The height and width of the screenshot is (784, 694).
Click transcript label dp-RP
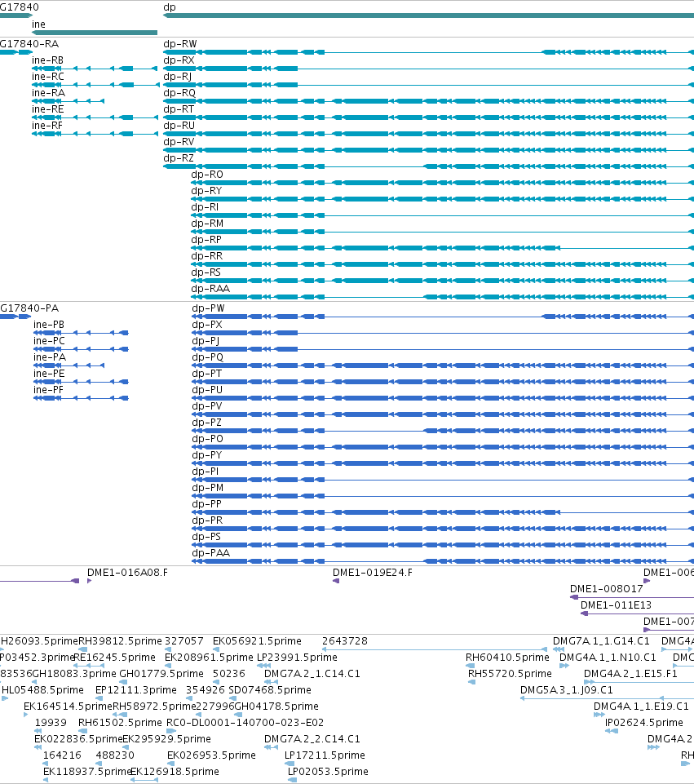tap(206, 240)
